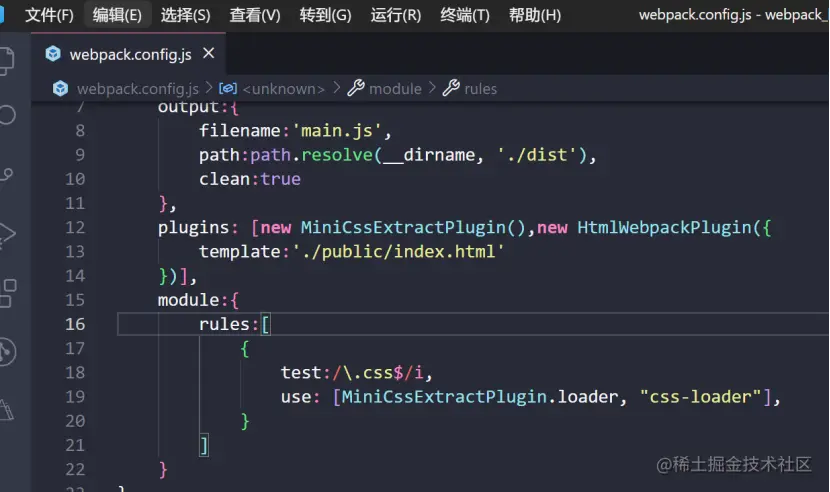Open the 查看(V) menu
The height and width of the screenshot is (492, 830).
point(255,15)
